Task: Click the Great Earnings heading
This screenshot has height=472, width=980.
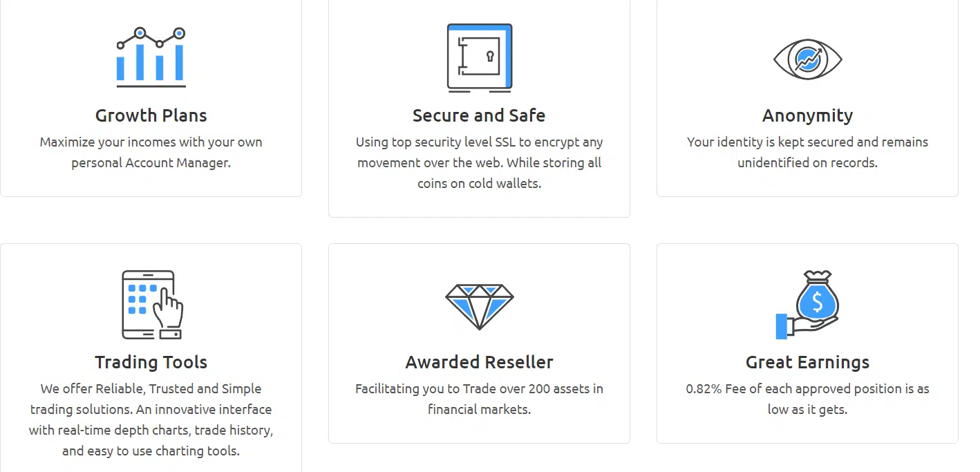Action: 807,362
